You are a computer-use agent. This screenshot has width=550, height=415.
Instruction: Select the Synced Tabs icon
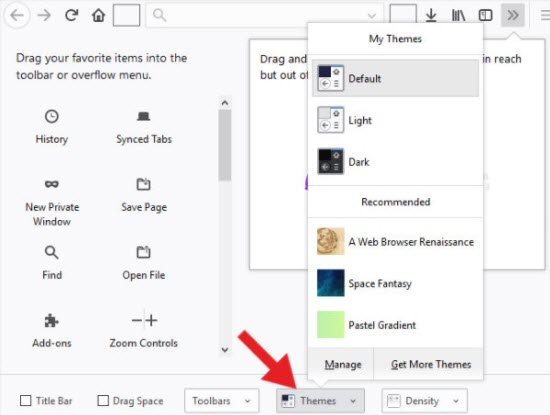(x=143, y=116)
